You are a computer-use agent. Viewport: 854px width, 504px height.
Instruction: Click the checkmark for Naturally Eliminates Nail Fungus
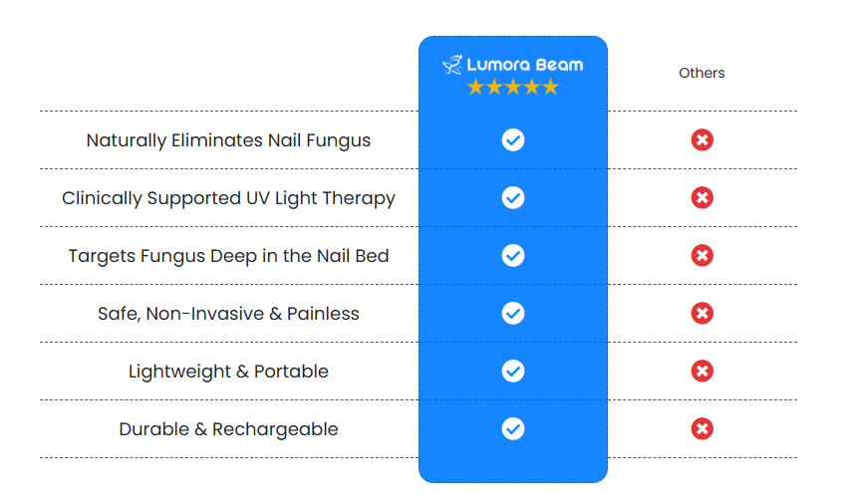(x=513, y=139)
